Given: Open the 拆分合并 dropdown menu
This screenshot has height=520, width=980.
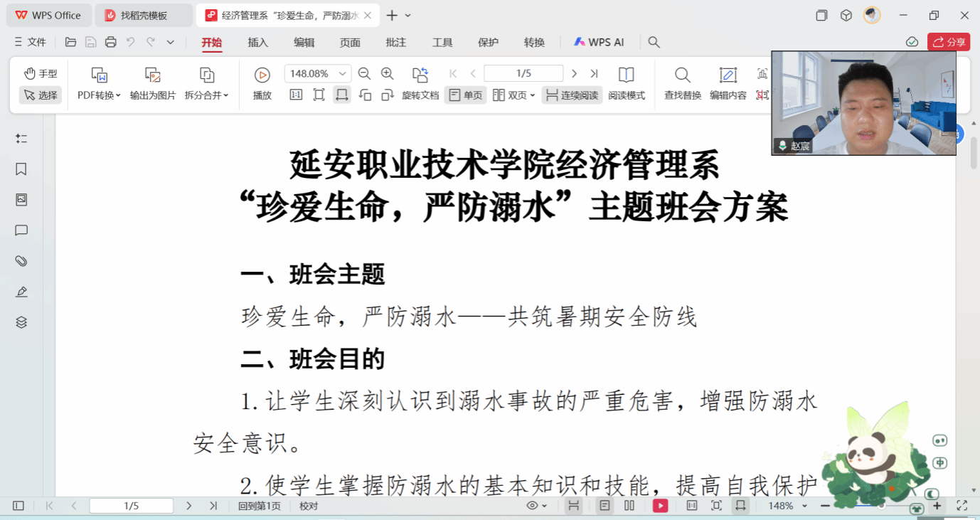Looking at the screenshot, I should [206, 95].
